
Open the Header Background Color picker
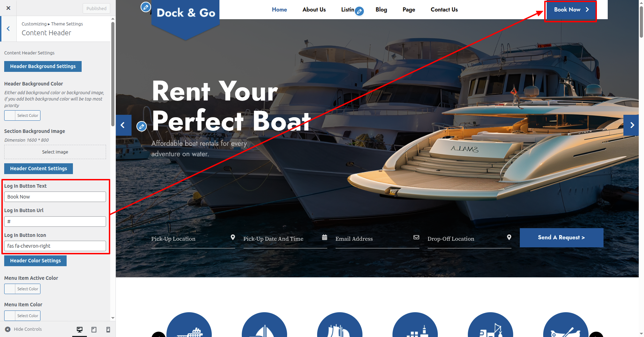[x=22, y=115]
